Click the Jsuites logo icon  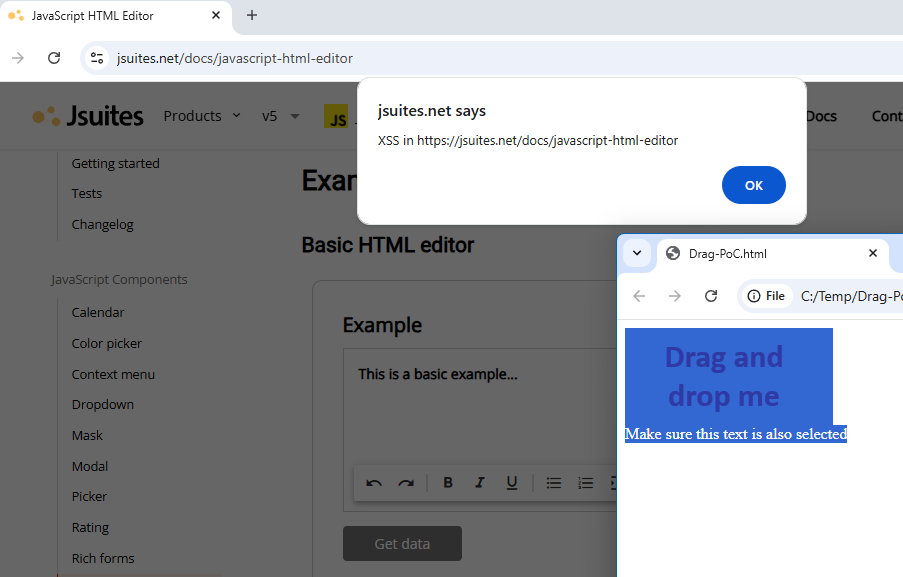pos(45,115)
